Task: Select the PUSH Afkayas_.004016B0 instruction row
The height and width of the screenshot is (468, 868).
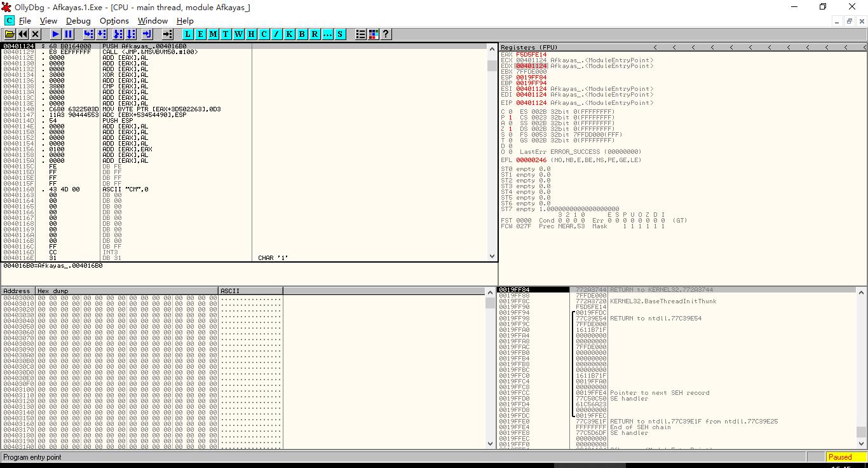Action: click(244, 46)
